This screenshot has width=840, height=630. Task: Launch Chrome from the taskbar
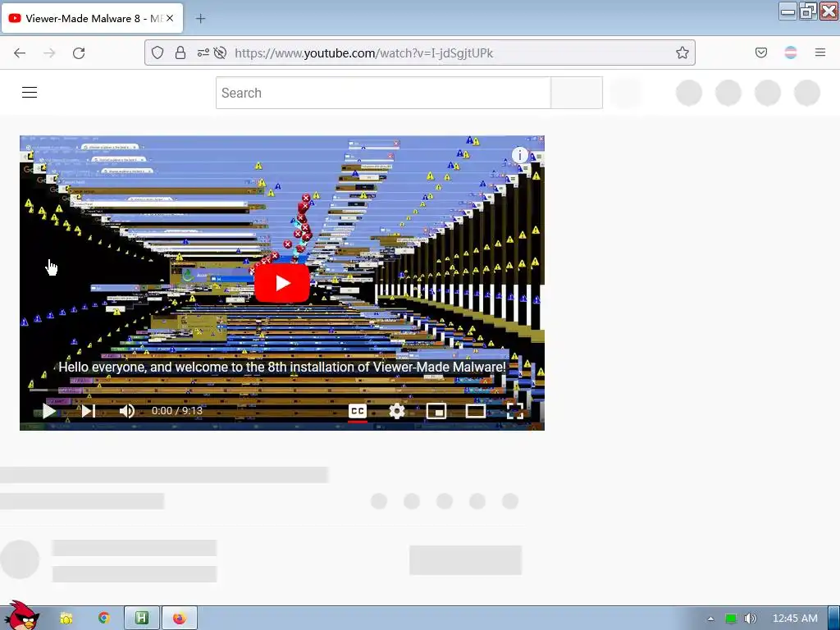coord(104,619)
